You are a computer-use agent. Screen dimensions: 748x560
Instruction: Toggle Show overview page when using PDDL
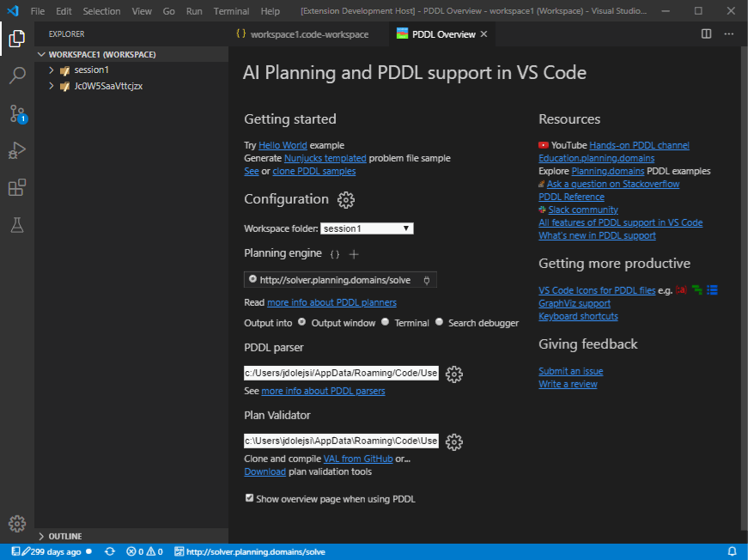(x=249, y=498)
